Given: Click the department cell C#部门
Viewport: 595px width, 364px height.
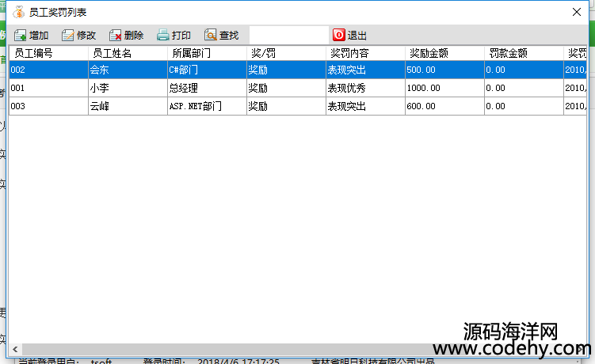Looking at the screenshot, I should pyautogui.click(x=208, y=70).
